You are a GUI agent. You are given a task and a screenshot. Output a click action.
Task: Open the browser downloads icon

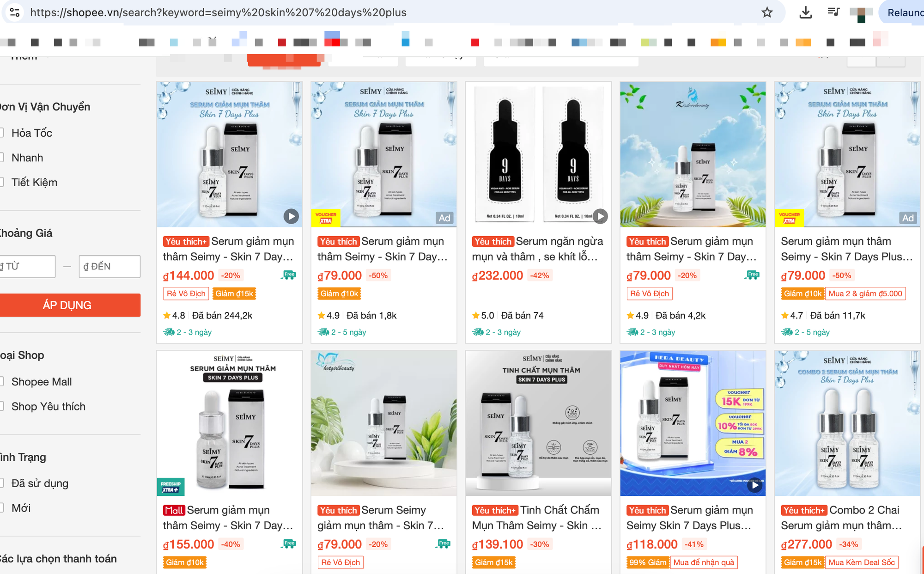click(806, 12)
